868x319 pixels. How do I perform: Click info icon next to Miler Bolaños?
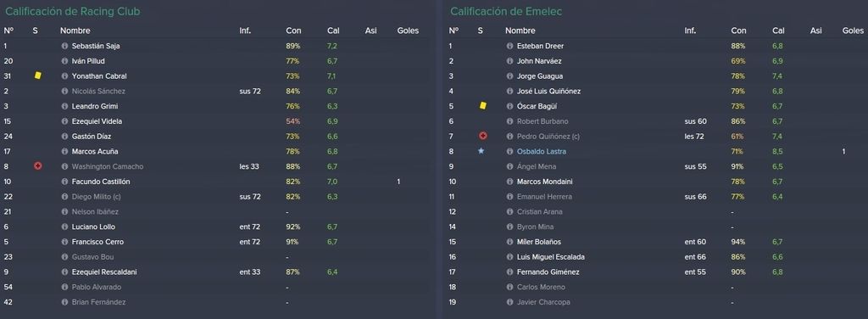point(509,242)
